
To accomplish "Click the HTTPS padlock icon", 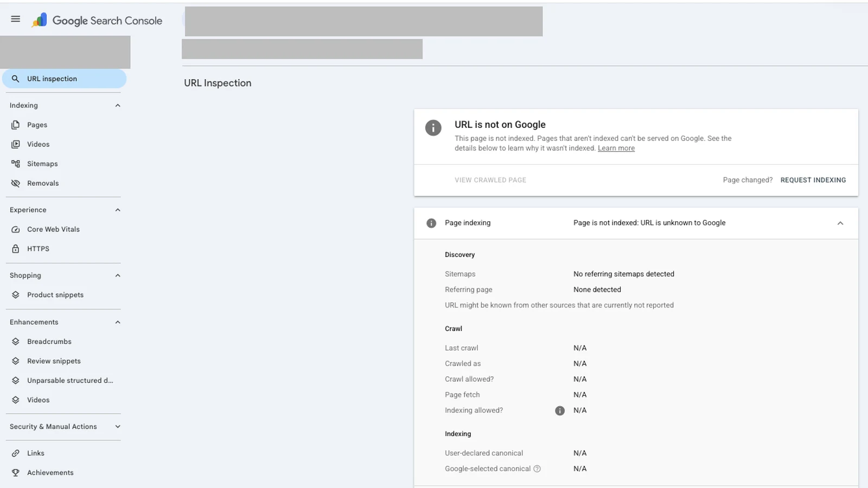I will coord(16,249).
